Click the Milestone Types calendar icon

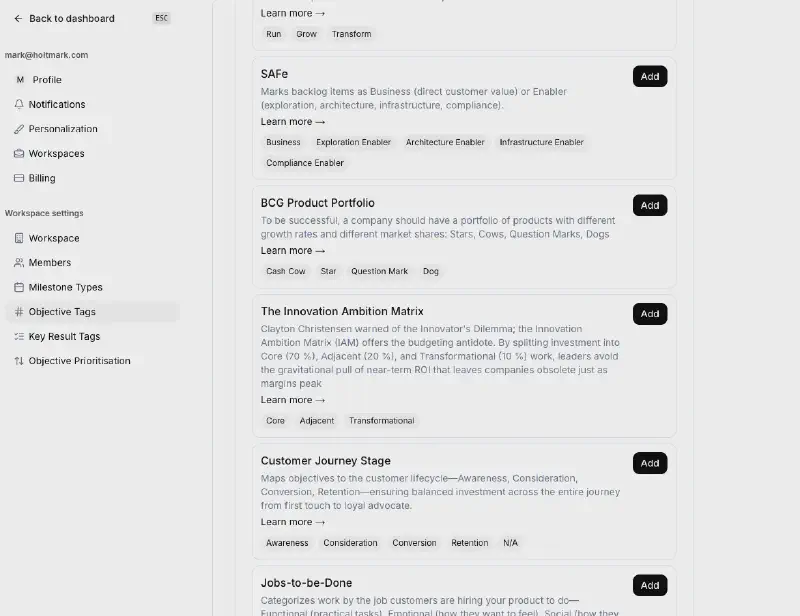click(19, 287)
